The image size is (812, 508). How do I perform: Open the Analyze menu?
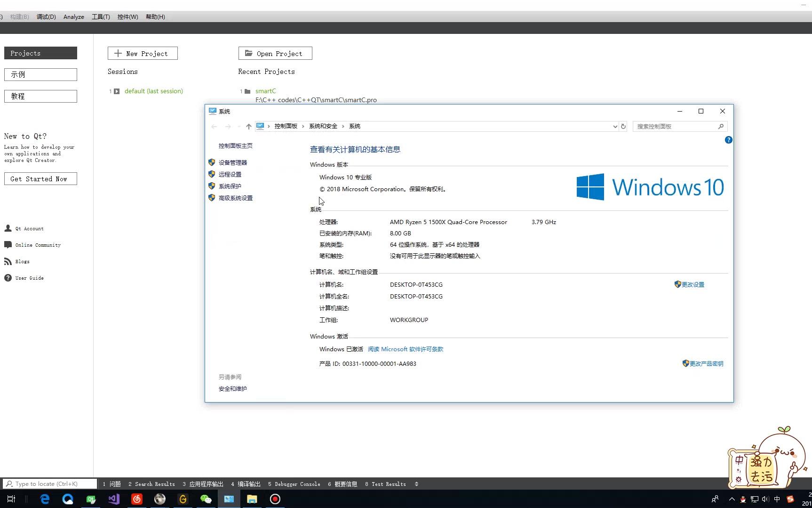click(74, 17)
